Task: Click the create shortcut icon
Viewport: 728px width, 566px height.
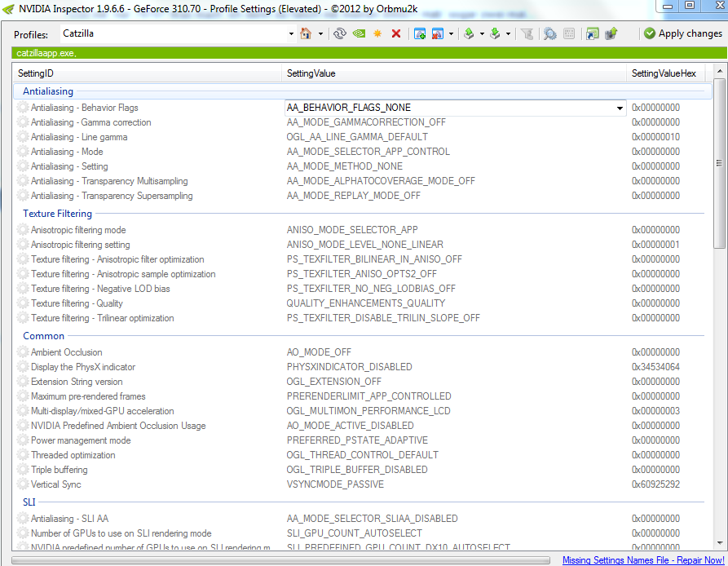Action: pyautogui.click(x=593, y=33)
